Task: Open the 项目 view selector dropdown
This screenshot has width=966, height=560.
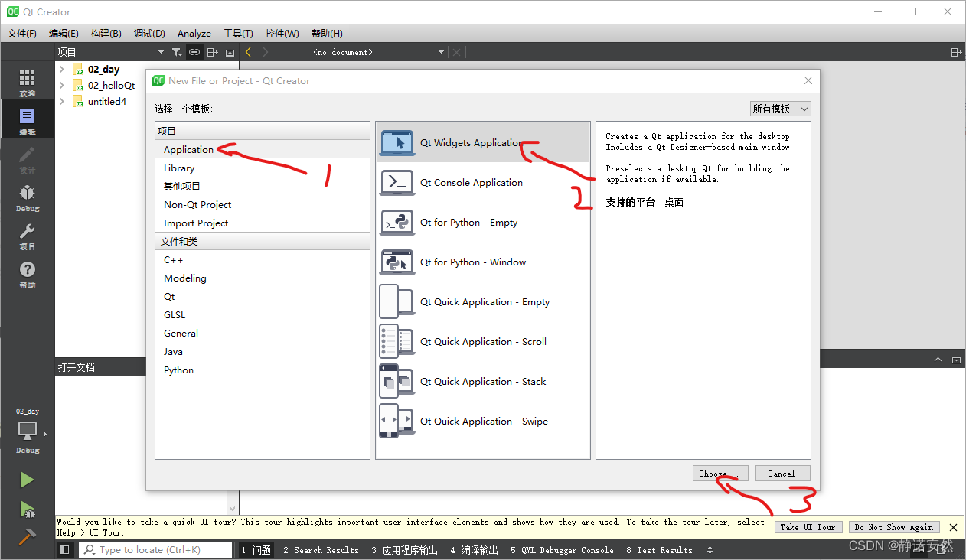Action: click(111, 52)
